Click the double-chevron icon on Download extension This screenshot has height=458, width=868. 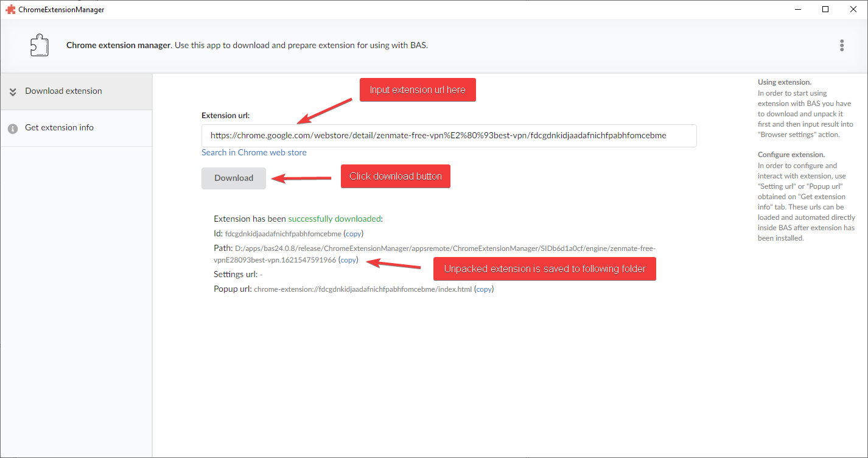pyautogui.click(x=12, y=91)
